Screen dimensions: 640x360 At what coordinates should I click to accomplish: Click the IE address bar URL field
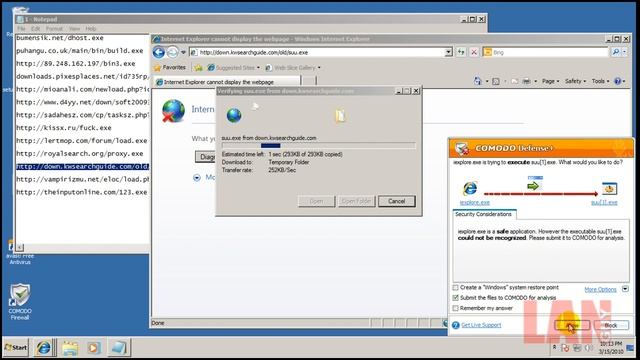(x=318, y=52)
